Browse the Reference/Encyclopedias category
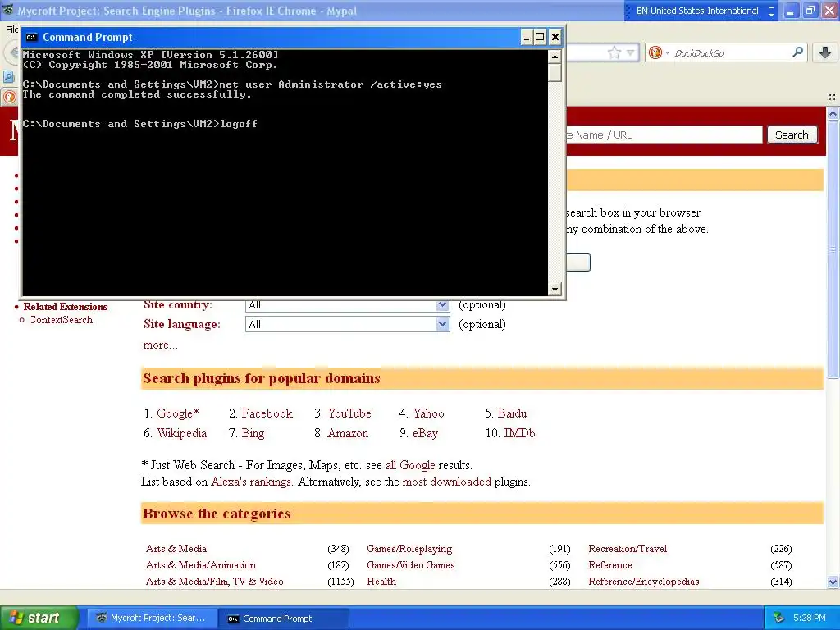The image size is (840, 630). tap(644, 582)
